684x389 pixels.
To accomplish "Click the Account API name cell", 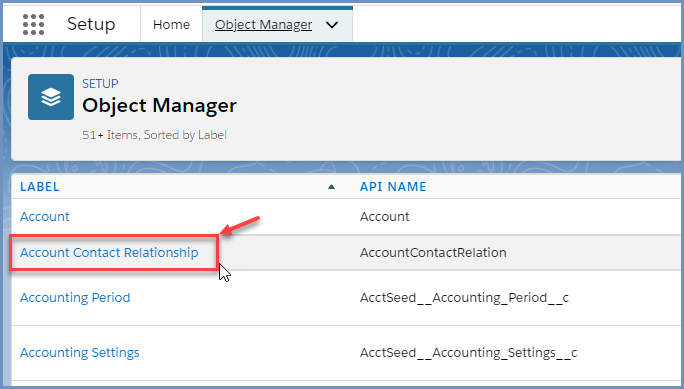I will click(384, 216).
